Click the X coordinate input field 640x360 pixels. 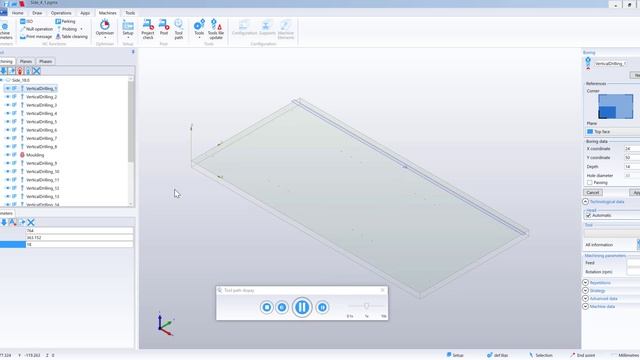pos(632,149)
